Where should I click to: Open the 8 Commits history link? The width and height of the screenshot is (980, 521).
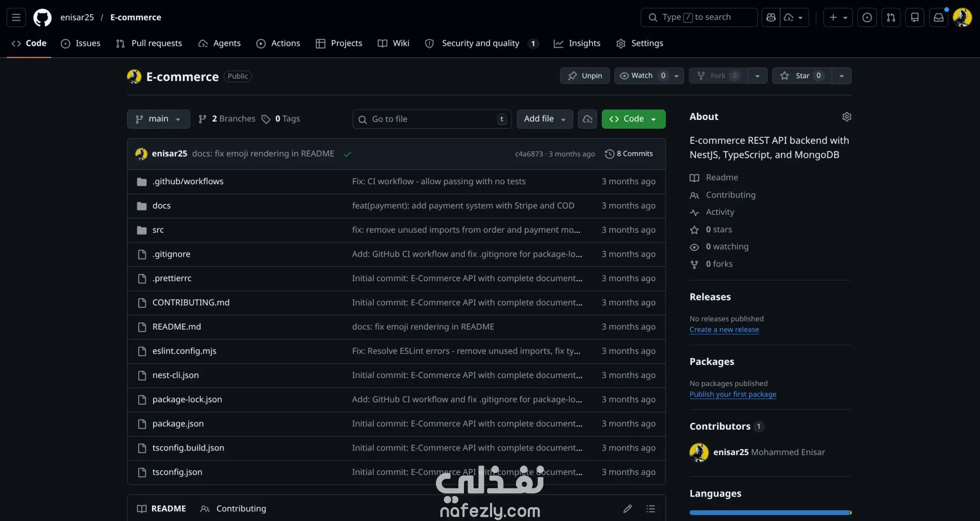pyautogui.click(x=629, y=154)
